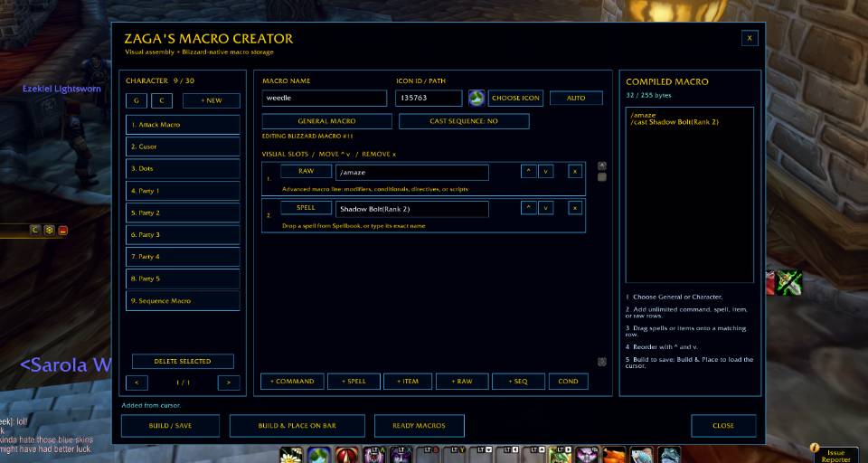Click the AUTO icon button
Image resolution: width=868 pixels, height=463 pixels.
[576, 98]
